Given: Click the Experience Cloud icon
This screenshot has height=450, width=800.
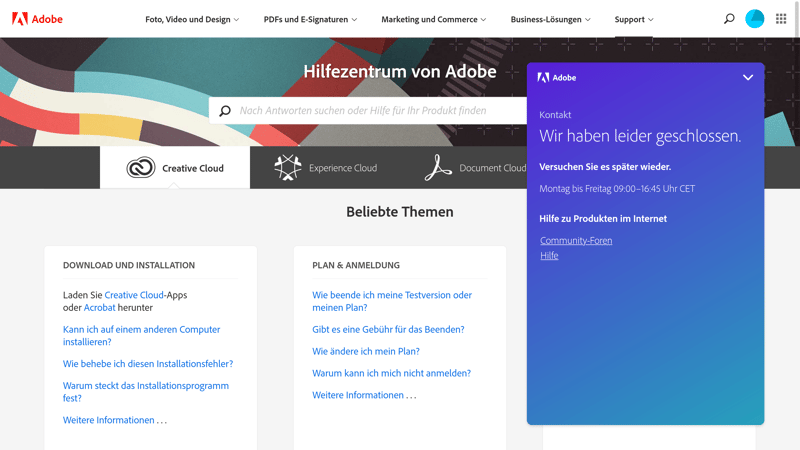Looking at the screenshot, I should (288, 168).
